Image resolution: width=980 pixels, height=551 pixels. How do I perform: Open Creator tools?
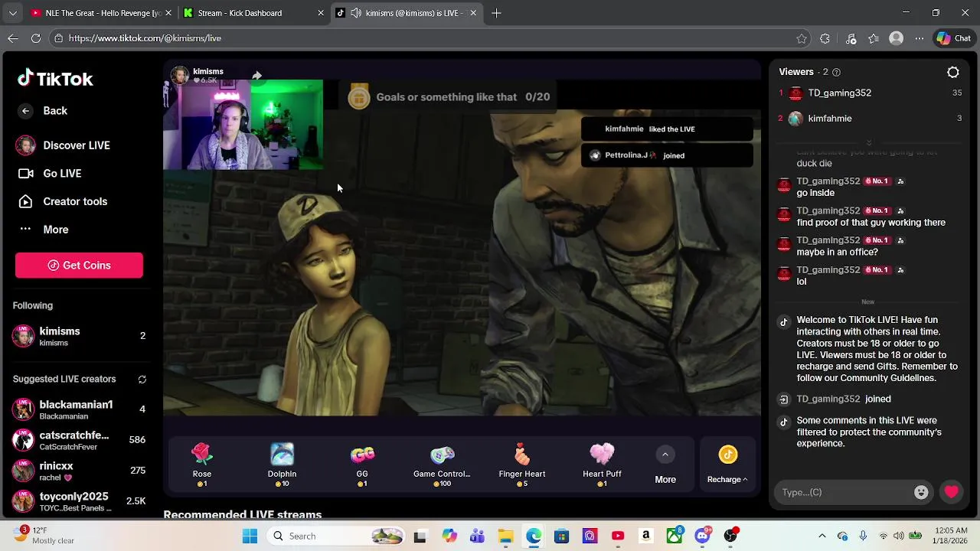[64, 202]
